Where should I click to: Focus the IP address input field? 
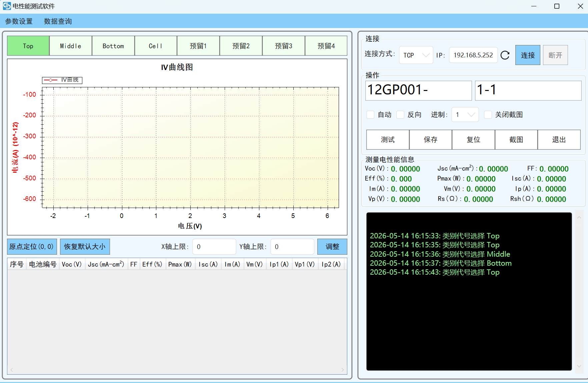pyautogui.click(x=473, y=55)
